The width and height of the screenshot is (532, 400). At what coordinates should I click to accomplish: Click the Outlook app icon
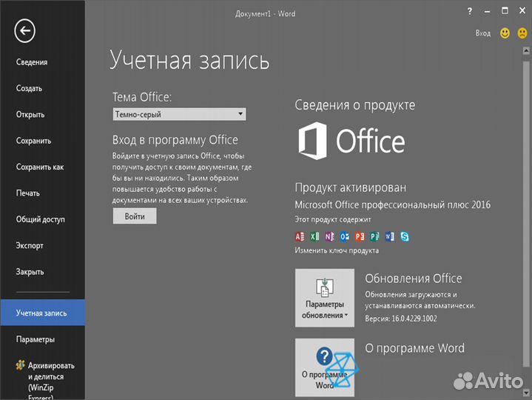click(344, 236)
